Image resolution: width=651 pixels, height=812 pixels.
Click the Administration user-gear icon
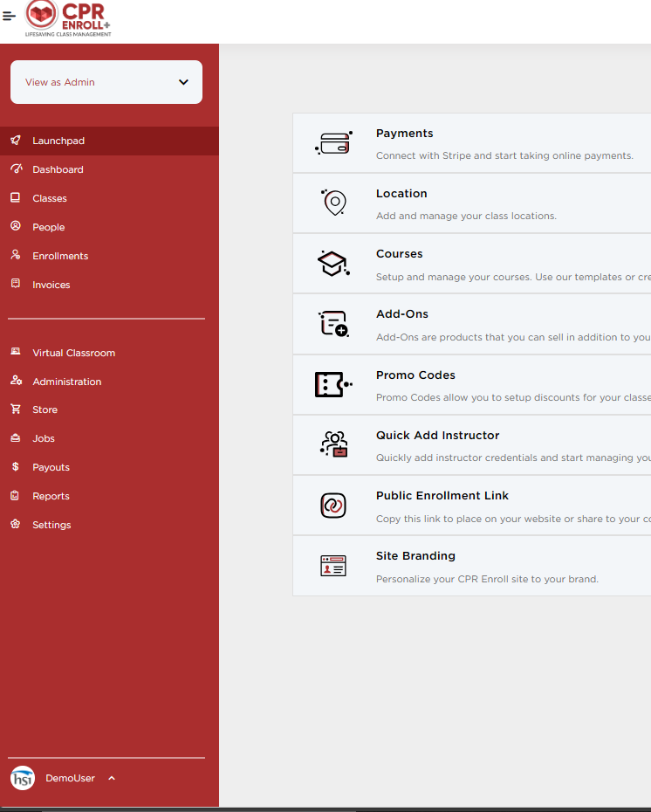point(16,381)
